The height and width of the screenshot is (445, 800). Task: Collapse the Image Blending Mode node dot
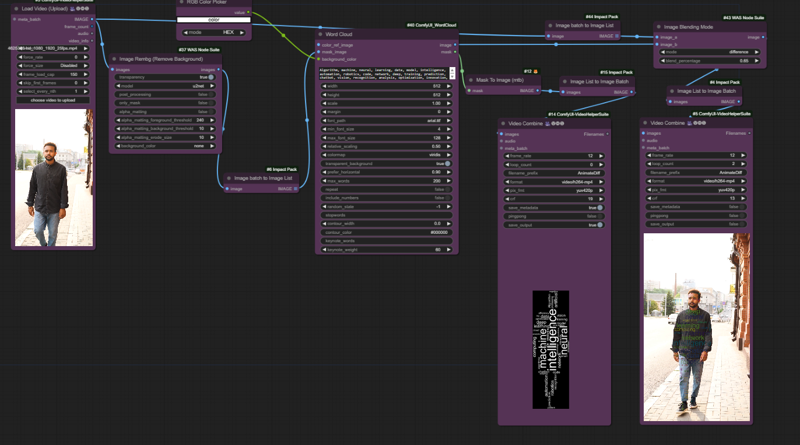point(659,27)
